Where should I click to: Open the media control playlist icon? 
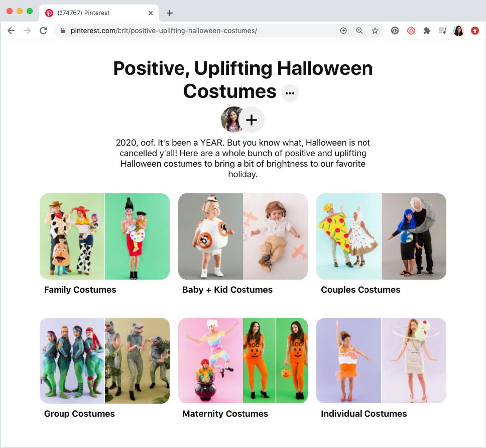[442, 31]
